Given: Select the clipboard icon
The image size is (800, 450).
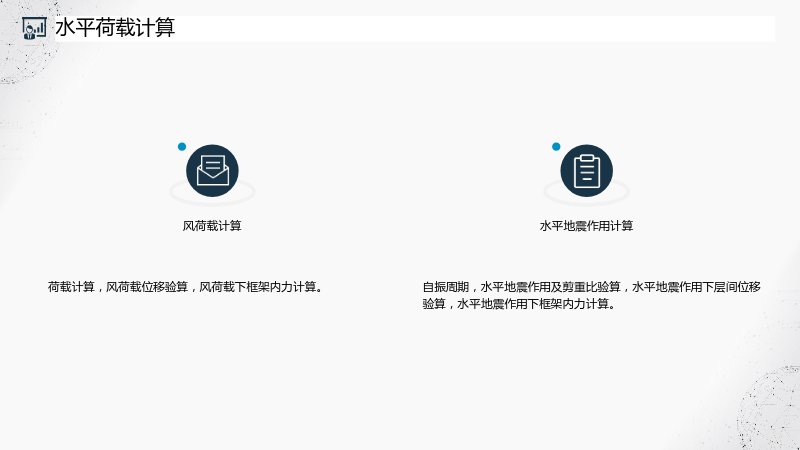Looking at the screenshot, I should click(x=587, y=170).
